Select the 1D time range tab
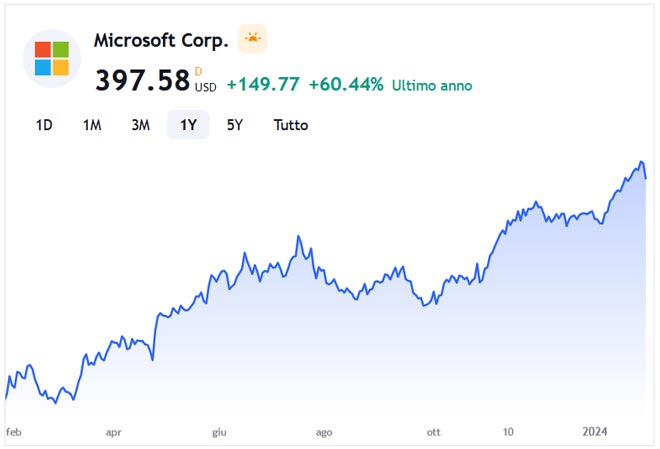This screenshot has height=449, width=660. pos(44,125)
